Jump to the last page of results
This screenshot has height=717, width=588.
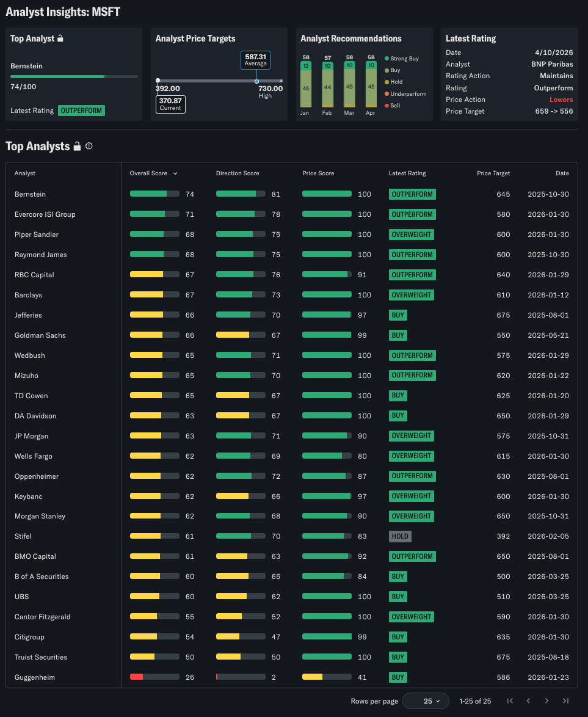pos(565,701)
